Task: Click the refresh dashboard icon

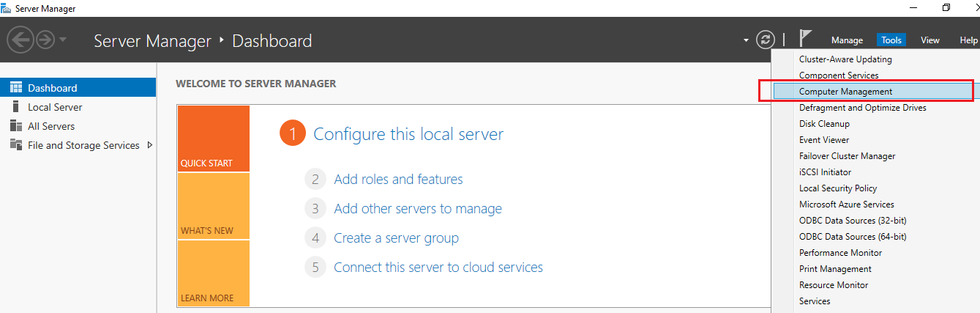Action: click(765, 40)
